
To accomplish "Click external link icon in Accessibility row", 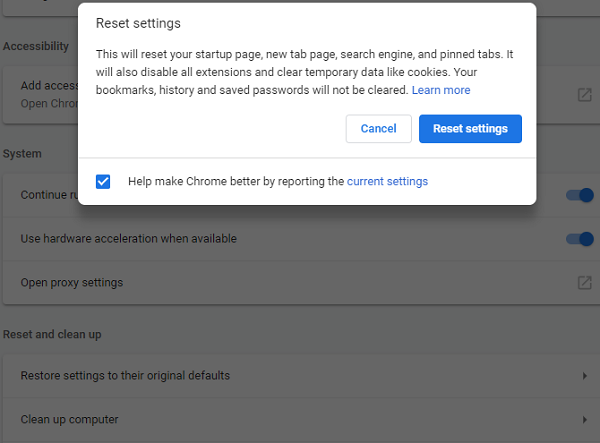I will pyautogui.click(x=584, y=95).
